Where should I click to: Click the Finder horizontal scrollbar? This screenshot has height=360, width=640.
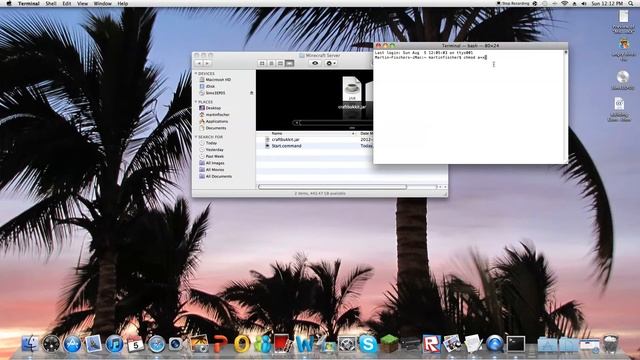[x=333, y=187]
